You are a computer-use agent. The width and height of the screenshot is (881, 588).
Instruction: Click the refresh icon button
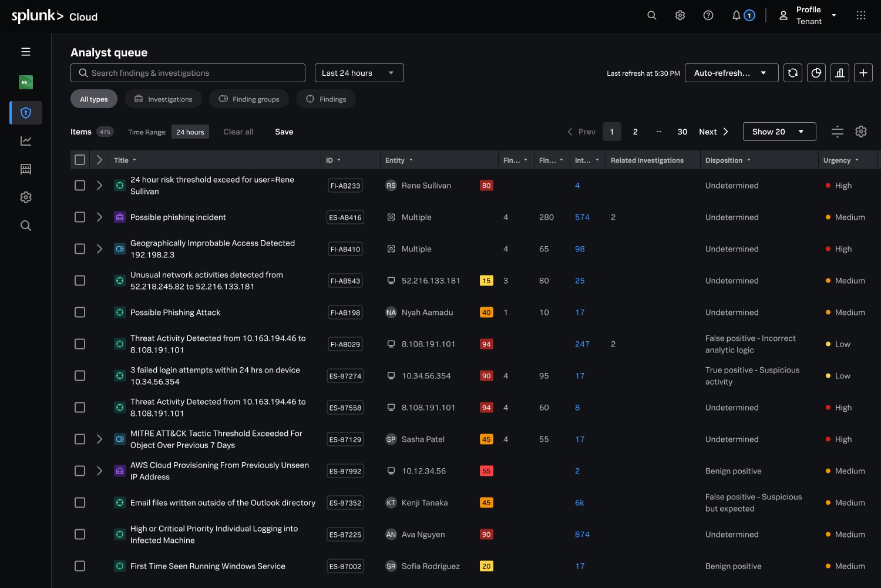pyautogui.click(x=792, y=73)
